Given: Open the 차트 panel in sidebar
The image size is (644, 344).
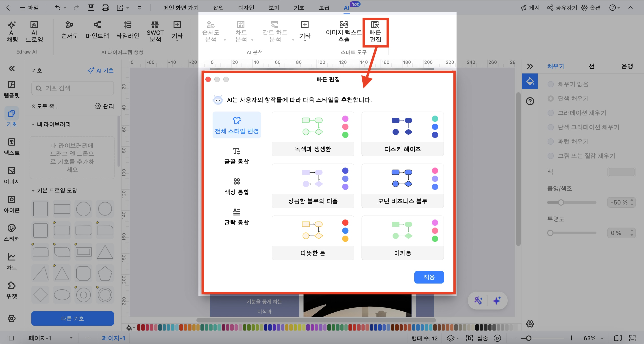Looking at the screenshot, I should [x=11, y=261].
